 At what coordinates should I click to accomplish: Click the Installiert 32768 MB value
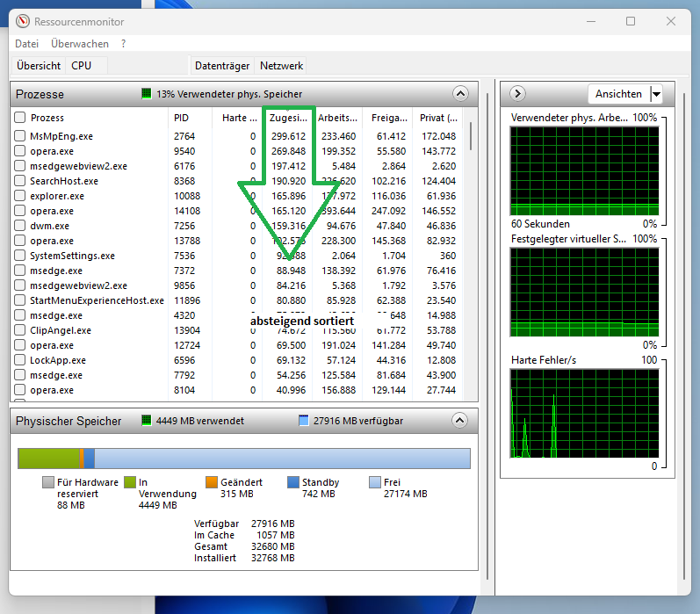tap(273, 558)
